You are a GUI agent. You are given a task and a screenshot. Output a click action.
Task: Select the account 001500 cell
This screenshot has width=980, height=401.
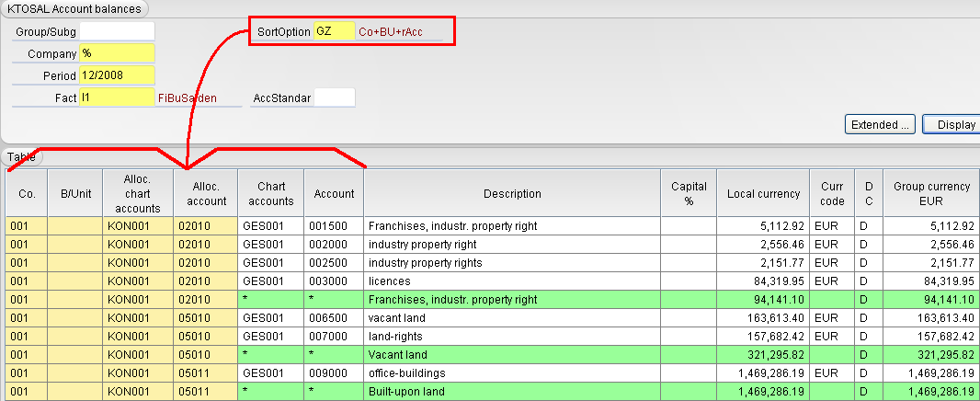(x=334, y=226)
